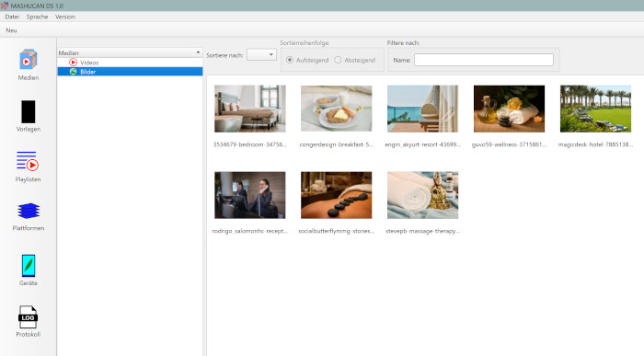This screenshot has height=356, width=644.
Task: Open the Sprache menu
Action: 37,17
